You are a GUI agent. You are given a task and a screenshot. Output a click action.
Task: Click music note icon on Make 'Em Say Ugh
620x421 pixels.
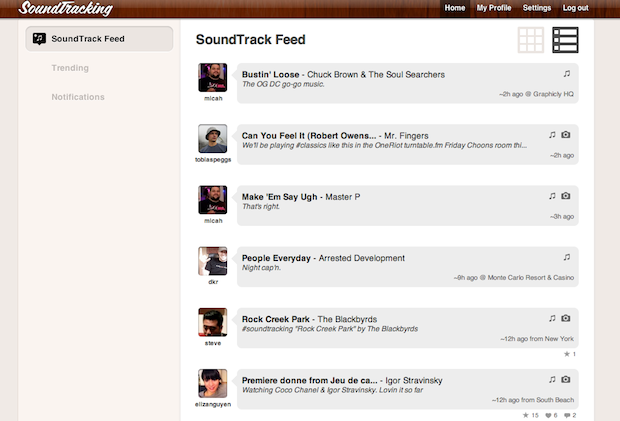(x=552, y=196)
